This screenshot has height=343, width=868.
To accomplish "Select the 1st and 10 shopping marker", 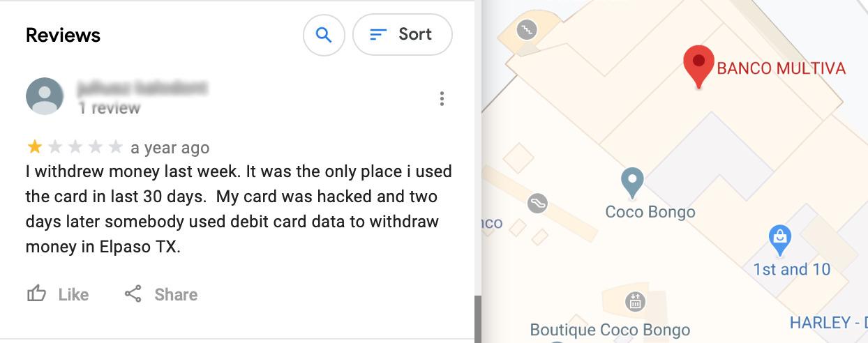I will tap(779, 241).
